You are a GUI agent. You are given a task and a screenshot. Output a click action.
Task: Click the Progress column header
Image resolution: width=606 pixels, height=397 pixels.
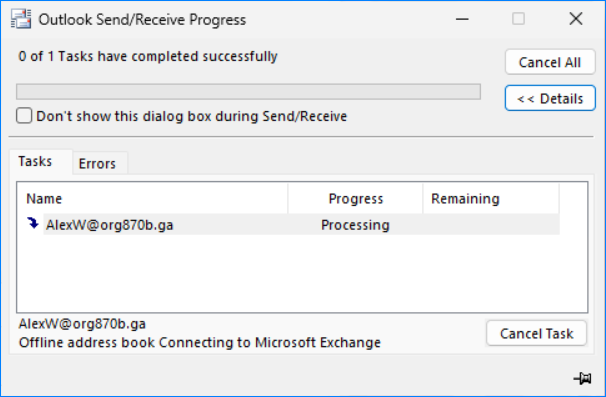(x=356, y=199)
